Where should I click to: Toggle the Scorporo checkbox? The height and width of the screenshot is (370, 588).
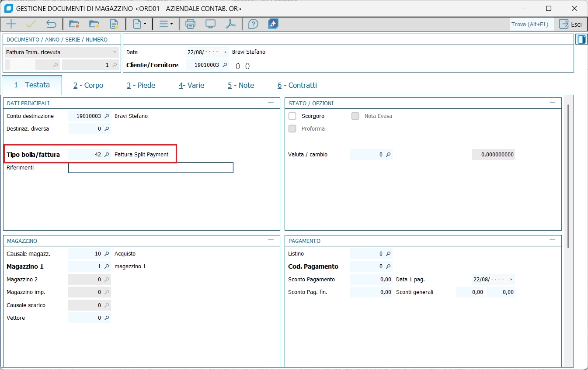292,116
